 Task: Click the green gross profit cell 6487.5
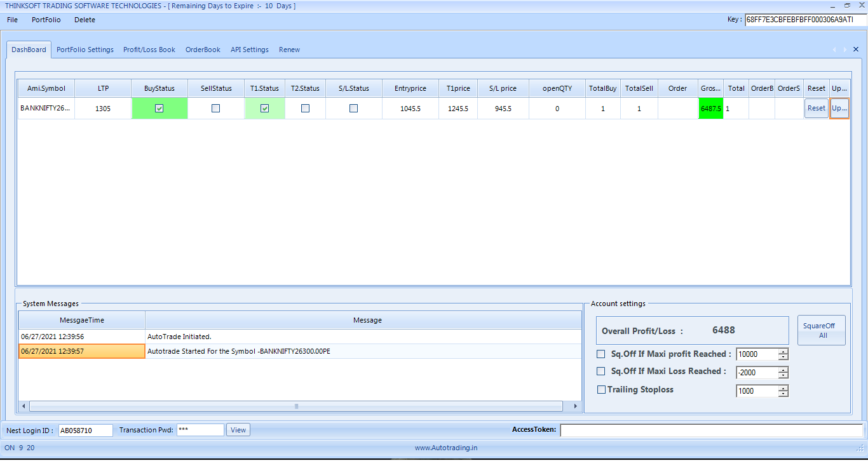[711, 109]
